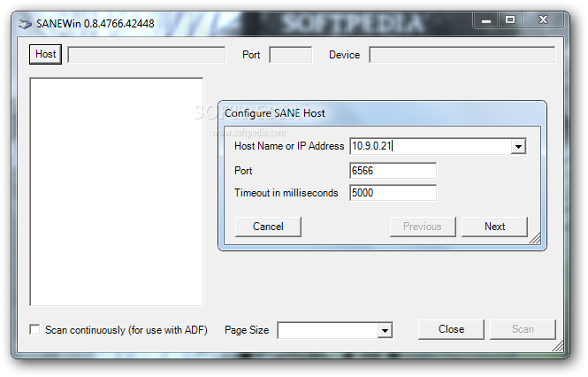Viewport: 588px width, 377px height.
Task: Click the Close button
Action: pos(451,329)
